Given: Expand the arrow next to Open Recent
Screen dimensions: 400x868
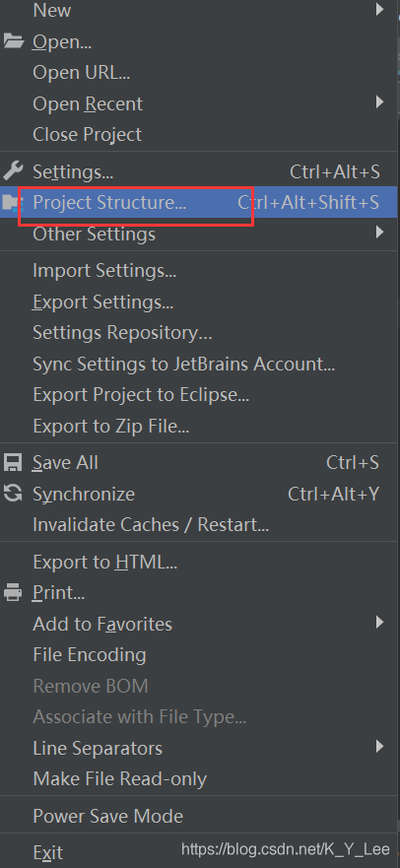Looking at the screenshot, I should (379, 102).
